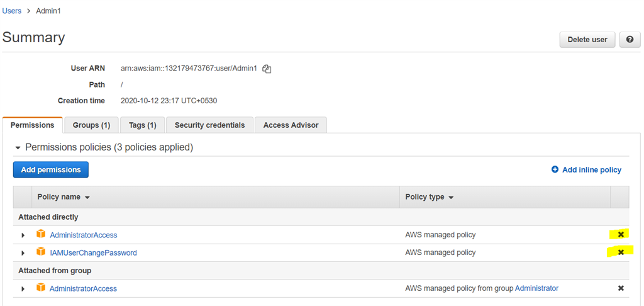Go to Users breadcrumb link
The image size is (644, 306).
click(11, 11)
